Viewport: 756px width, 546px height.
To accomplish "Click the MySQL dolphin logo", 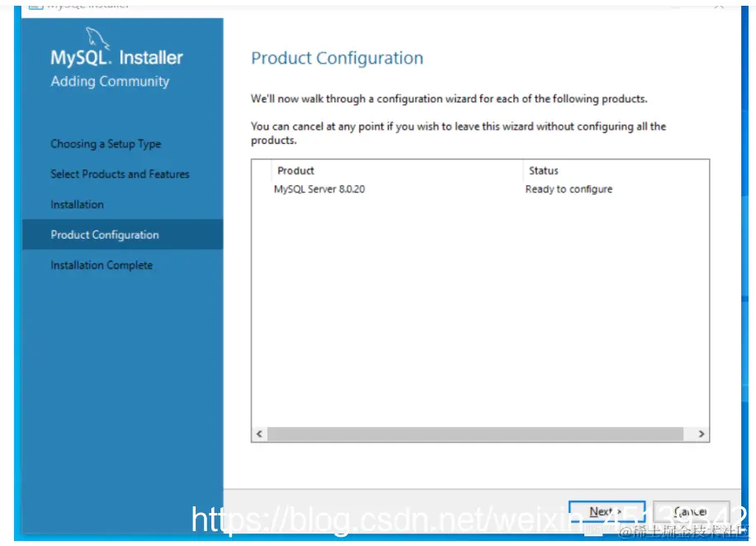I will pos(97,38).
